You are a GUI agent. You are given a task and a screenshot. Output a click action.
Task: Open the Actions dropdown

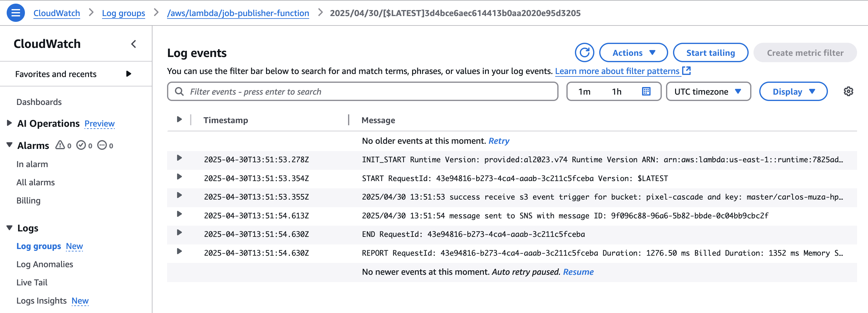pyautogui.click(x=633, y=52)
